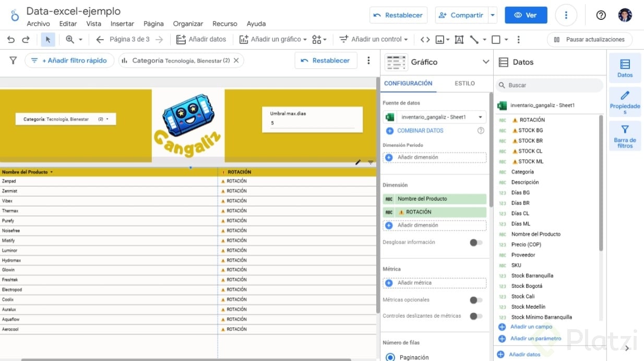The width and height of the screenshot is (644, 361).
Task: Expand the Gráfico chart type chevron
Action: [x=486, y=62]
